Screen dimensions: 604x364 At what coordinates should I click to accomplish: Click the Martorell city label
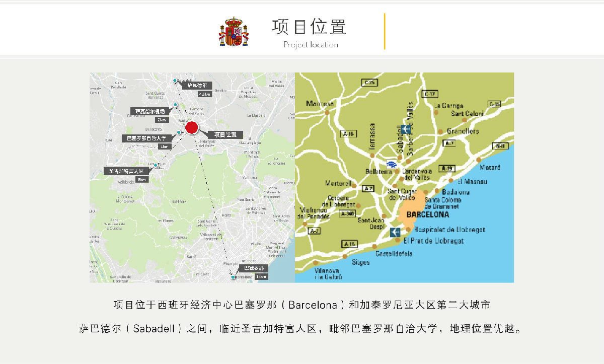click(339, 183)
